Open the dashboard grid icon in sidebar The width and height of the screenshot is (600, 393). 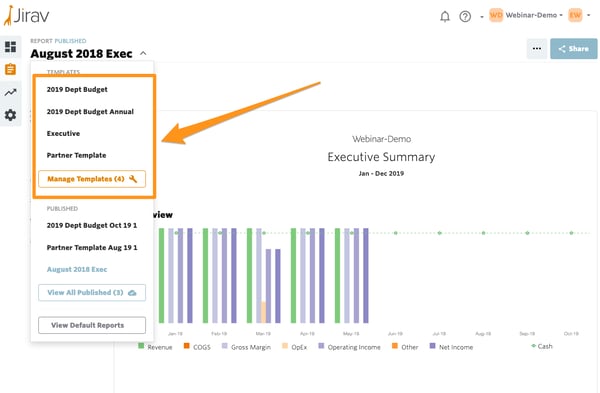pyautogui.click(x=10, y=47)
